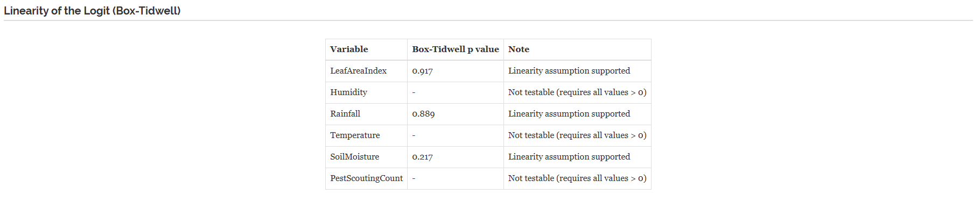Click the Not testable note for PestScoutingCount
This screenshot has height=202, width=980.
[x=577, y=178]
